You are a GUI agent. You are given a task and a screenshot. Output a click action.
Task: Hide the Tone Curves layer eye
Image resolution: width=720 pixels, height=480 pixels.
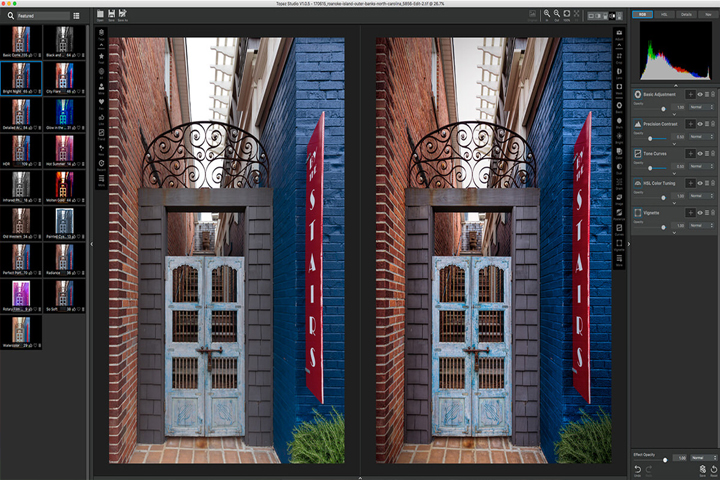click(x=700, y=153)
